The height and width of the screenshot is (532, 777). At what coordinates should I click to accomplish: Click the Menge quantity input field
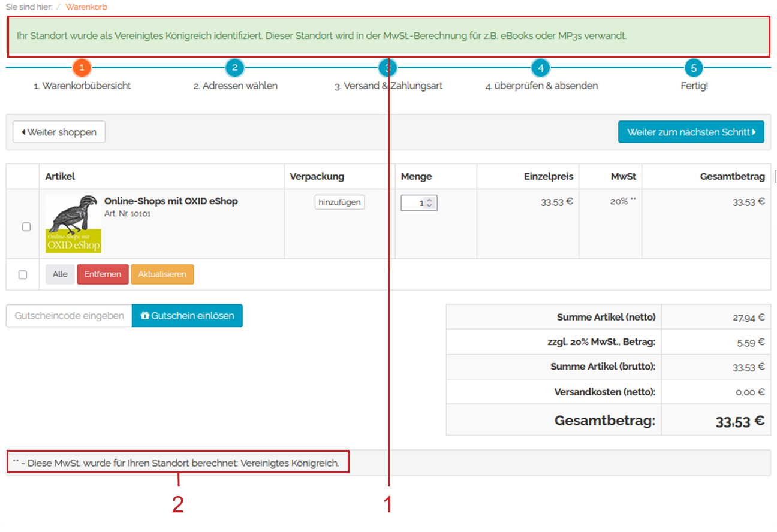(x=414, y=203)
